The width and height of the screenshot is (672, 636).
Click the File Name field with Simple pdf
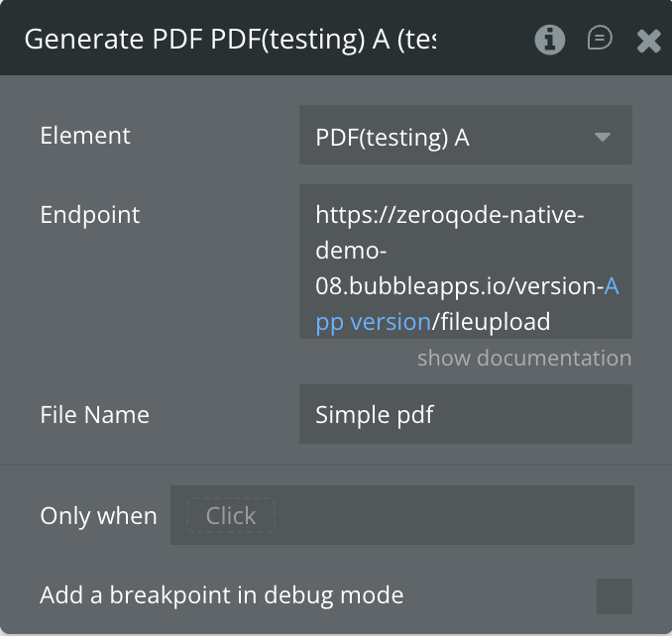pyautogui.click(x=465, y=414)
